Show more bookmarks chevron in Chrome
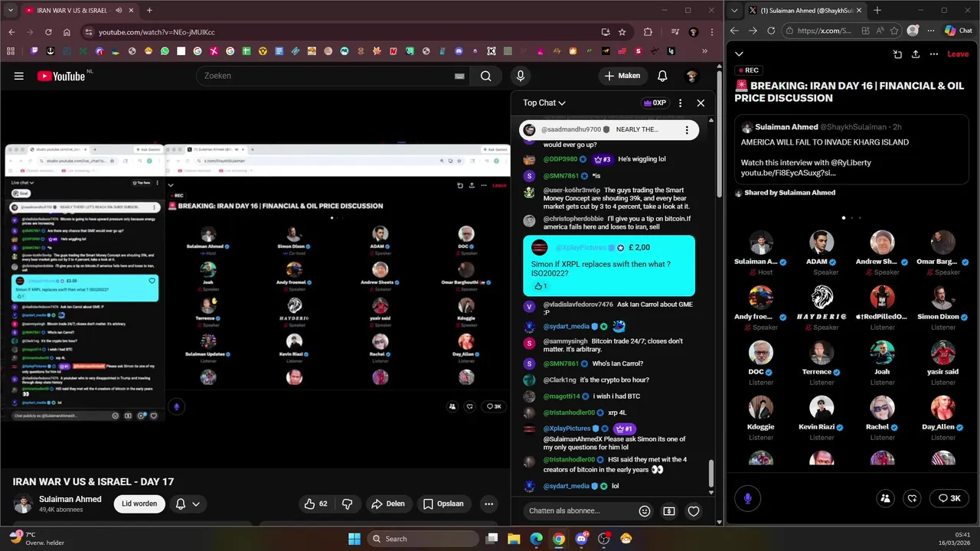980x551 pixels. point(704,51)
